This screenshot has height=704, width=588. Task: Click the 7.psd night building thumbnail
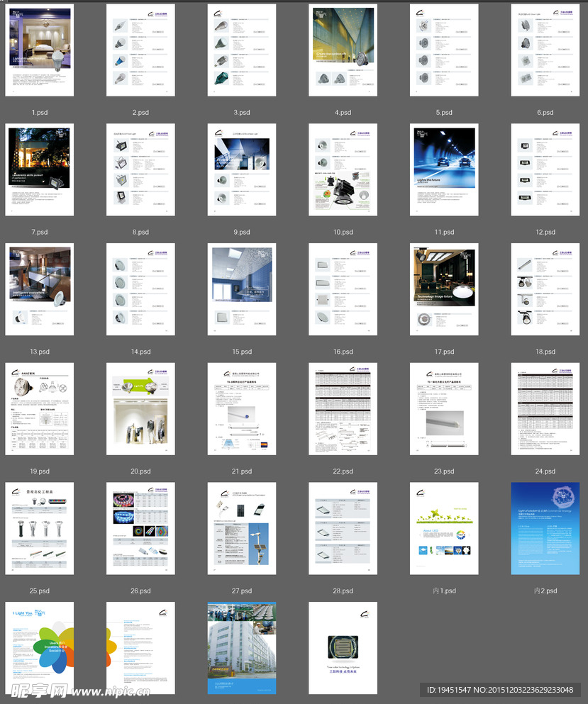[40, 170]
